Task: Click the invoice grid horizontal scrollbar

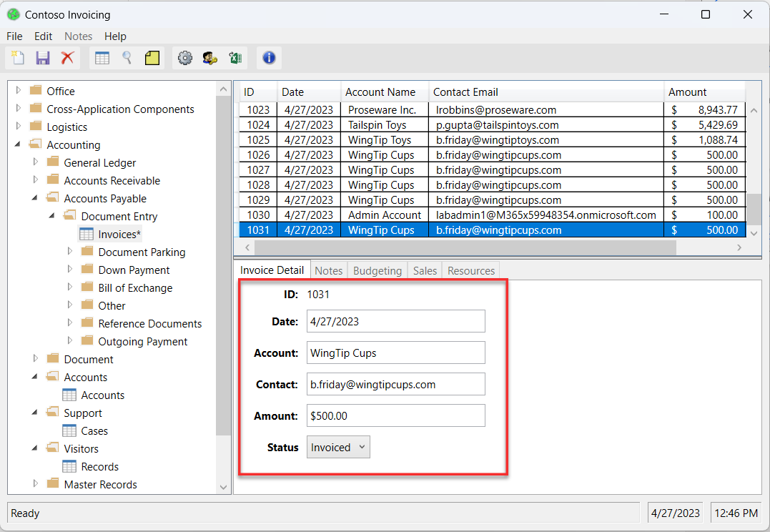Action: [x=465, y=247]
